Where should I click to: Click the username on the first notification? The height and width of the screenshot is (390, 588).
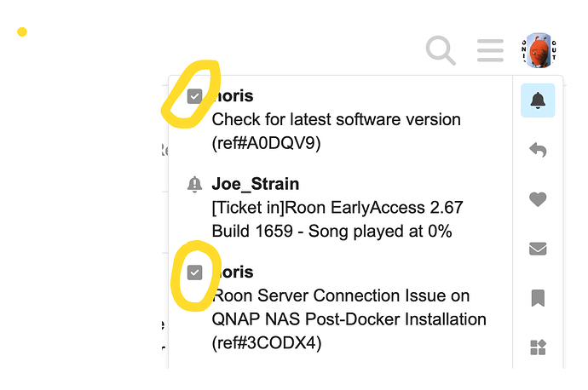(x=233, y=96)
